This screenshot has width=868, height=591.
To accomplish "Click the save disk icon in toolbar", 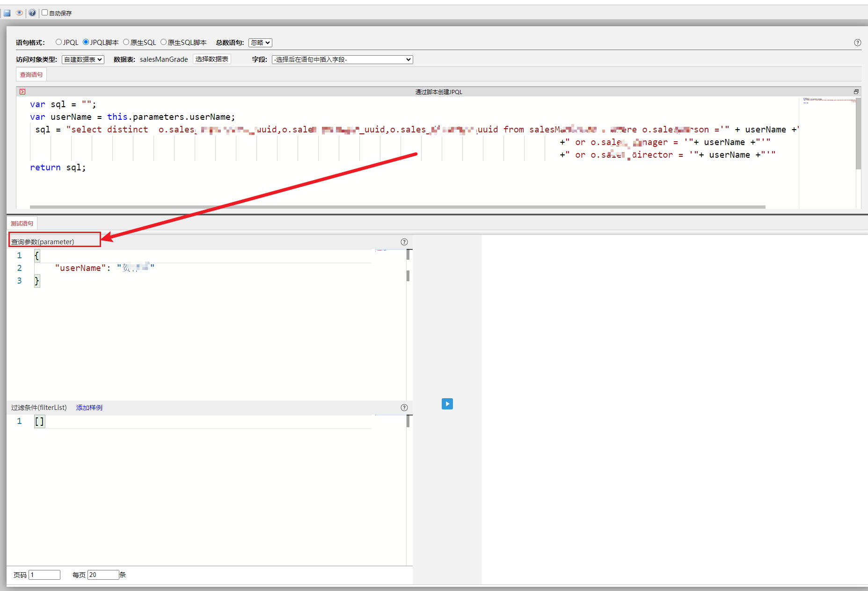I will 7,13.
